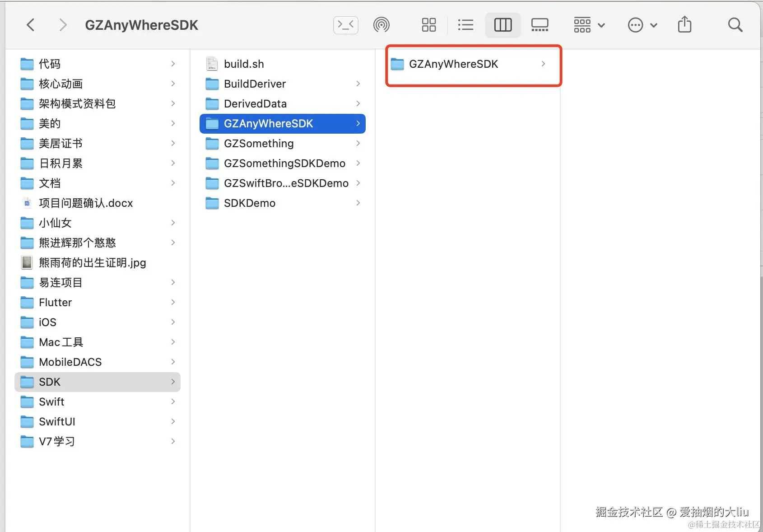
Task: Select the 文档 folder
Action: click(x=98, y=183)
